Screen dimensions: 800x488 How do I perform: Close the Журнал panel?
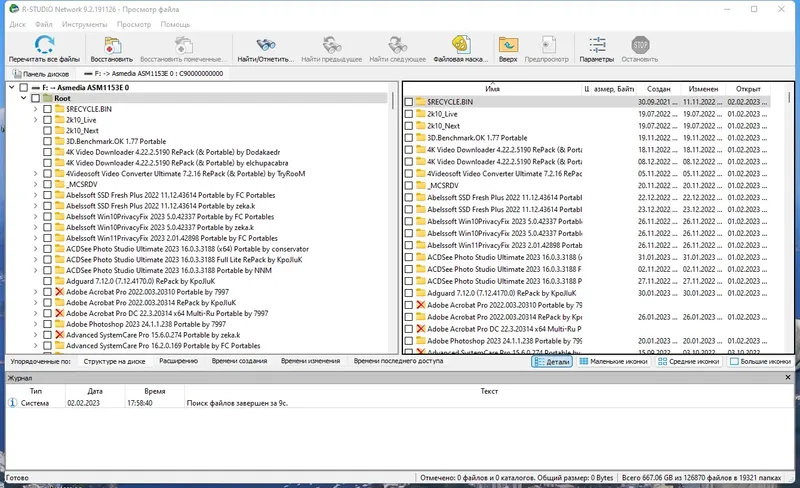point(788,377)
